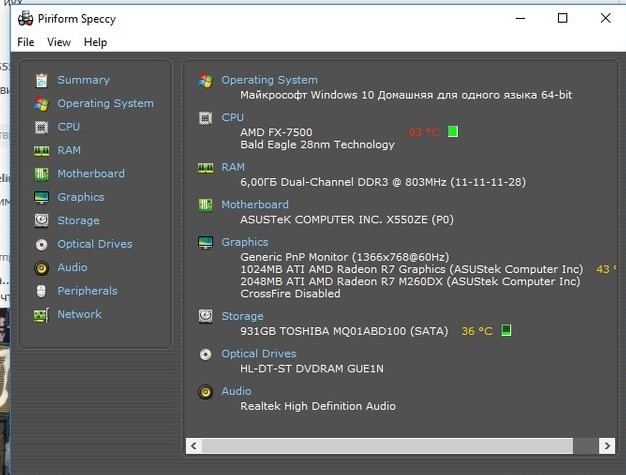Click the Peripherals mouse icon in sidebar
Viewport: 626px width, 475px height.
click(41, 291)
